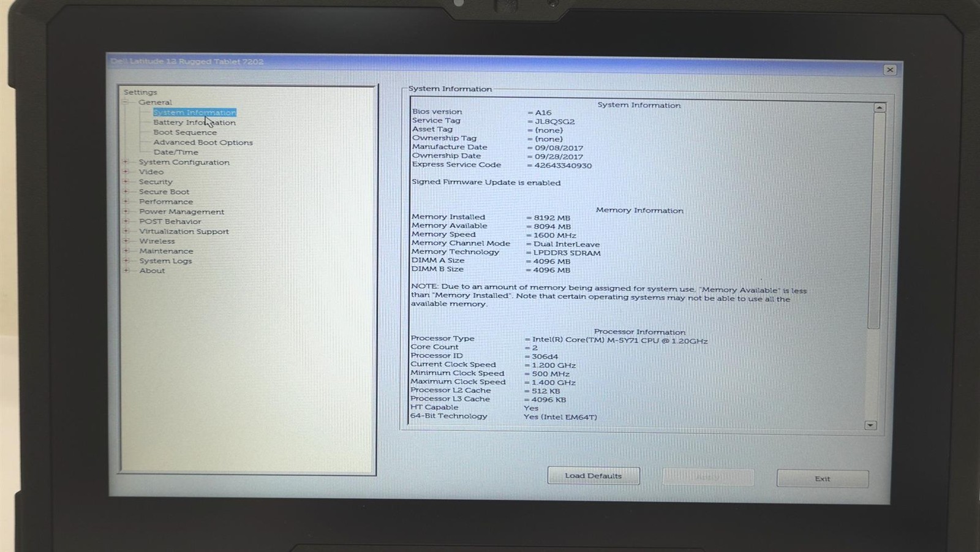Click the Processor Type Intel Core value
The image size is (980, 552).
click(x=620, y=341)
